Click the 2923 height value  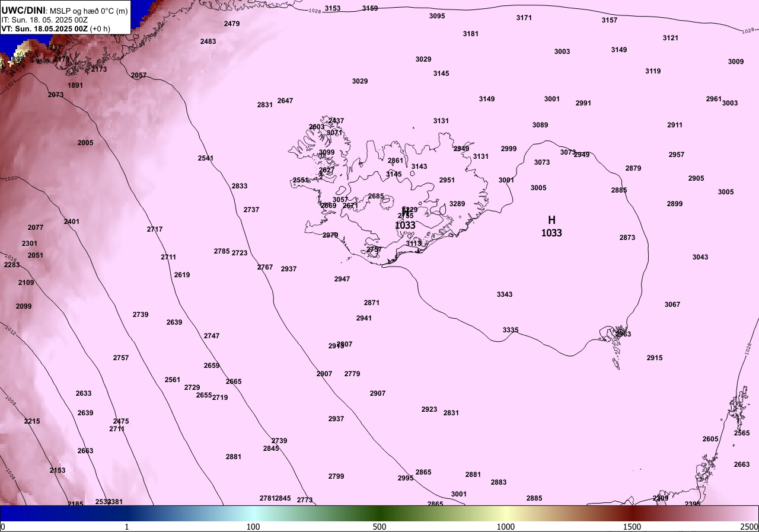tap(429, 409)
